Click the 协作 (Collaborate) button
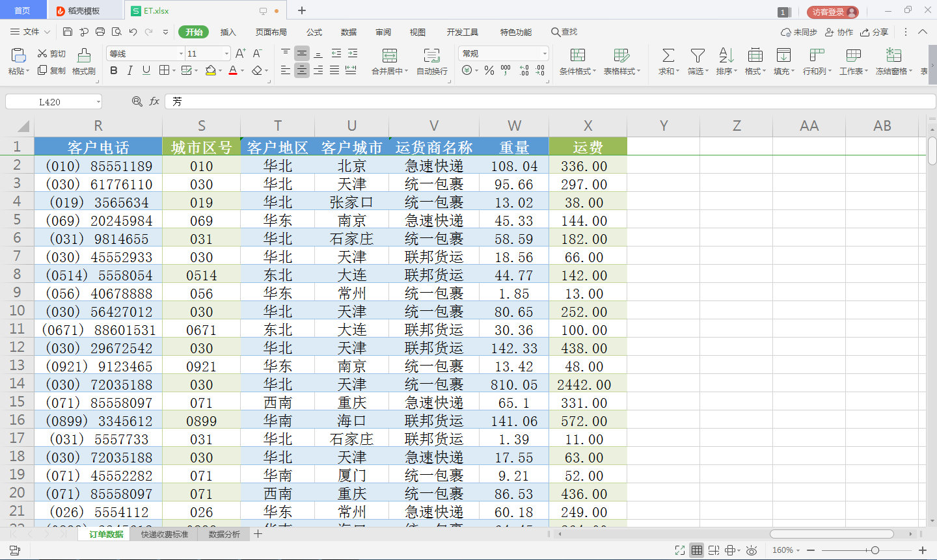The width and height of the screenshot is (937, 560). point(839,32)
